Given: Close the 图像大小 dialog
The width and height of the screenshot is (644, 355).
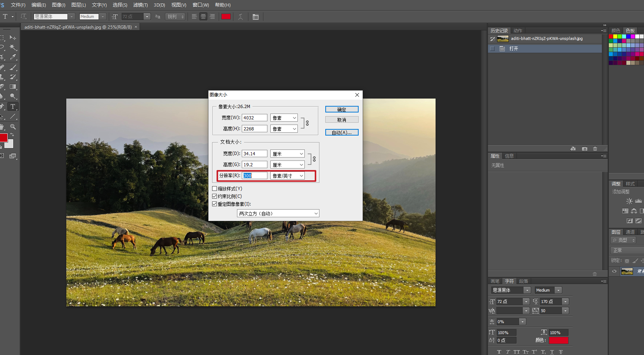Looking at the screenshot, I should click(357, 95).
